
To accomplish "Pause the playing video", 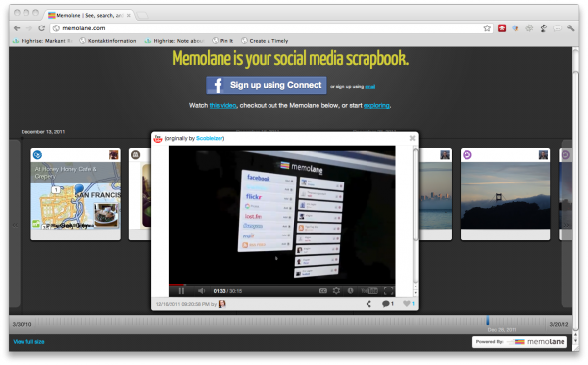I will [x=181, y=291].
